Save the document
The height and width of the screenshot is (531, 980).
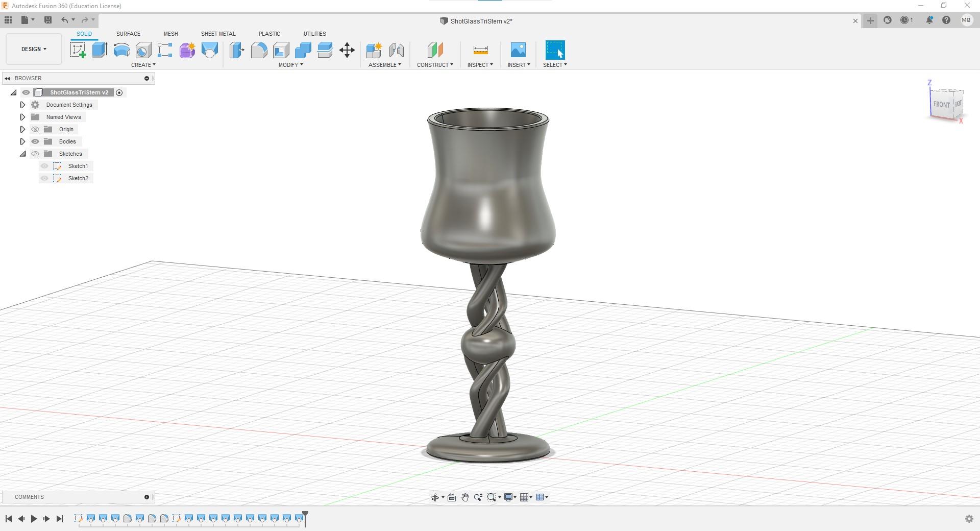[48, 20]
